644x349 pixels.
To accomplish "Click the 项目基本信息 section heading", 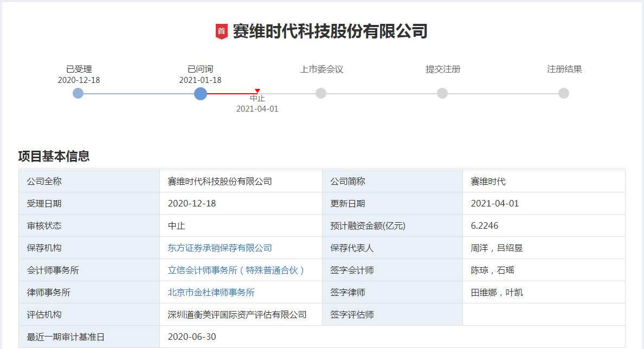I will pyautogui.click(x=54, y=157).
